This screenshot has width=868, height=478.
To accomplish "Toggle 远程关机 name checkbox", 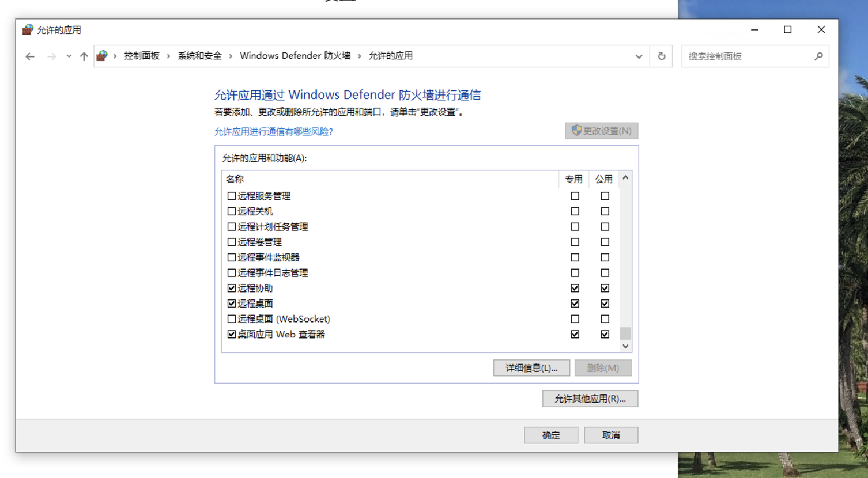I will pos(232,211).
